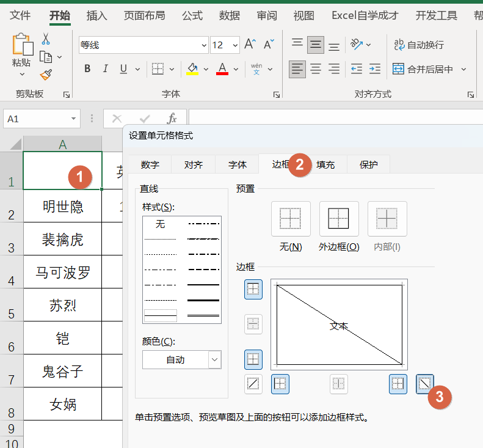Toggle diagonal up border button
Viewport: 483px width, 448px height.
(x=253, y=384)
